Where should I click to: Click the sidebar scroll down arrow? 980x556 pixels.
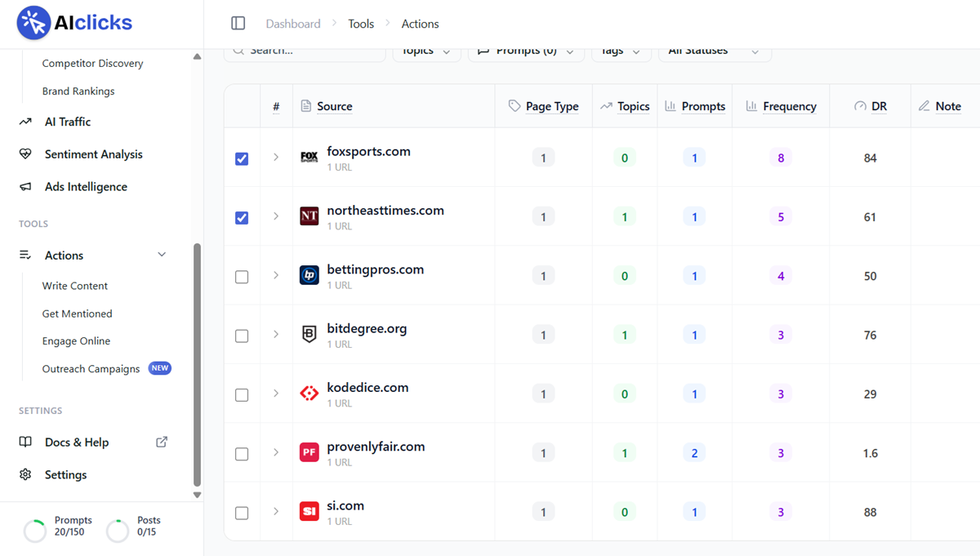(197, 495)
